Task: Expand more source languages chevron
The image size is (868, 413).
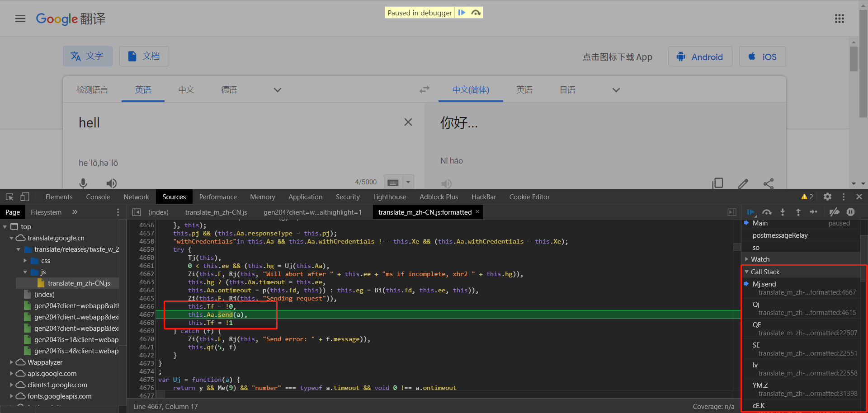Action: [278, 90]
